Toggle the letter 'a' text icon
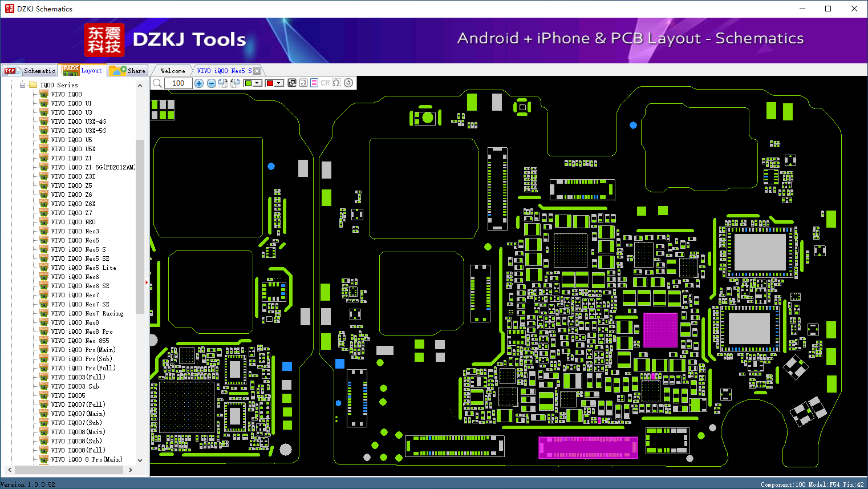The image size is (868, 489). 303,83
